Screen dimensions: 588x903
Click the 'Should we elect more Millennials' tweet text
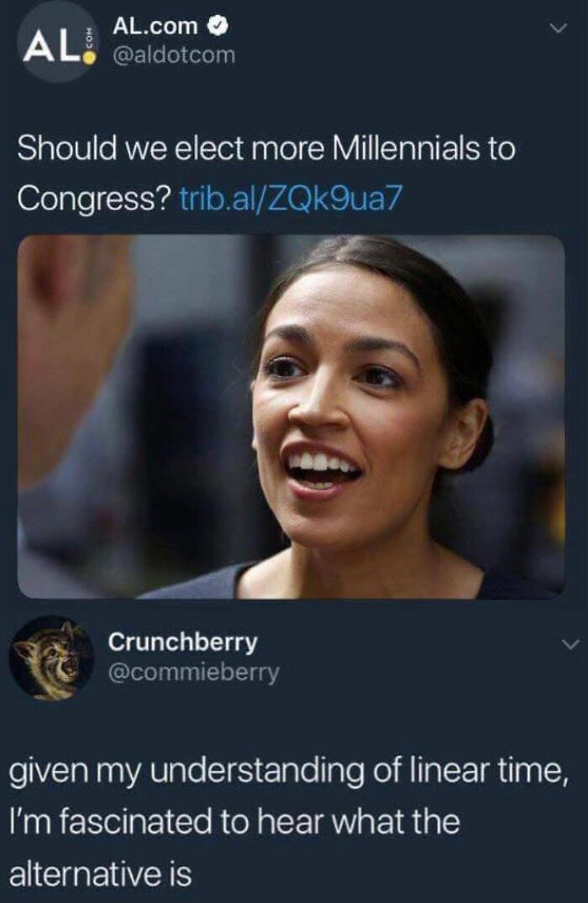pos(266,173)
